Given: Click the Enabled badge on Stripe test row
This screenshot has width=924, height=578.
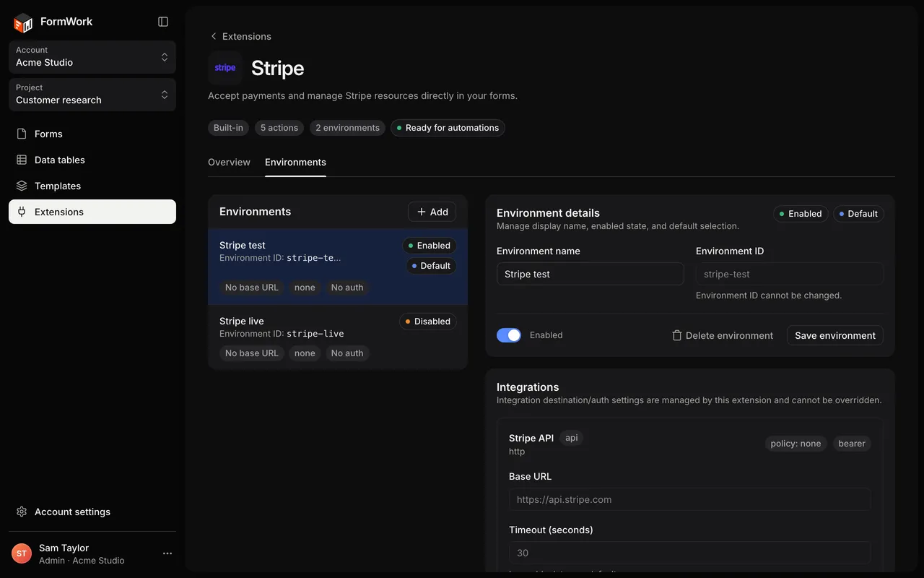Looking at the screenshot, I should [430, 246].
